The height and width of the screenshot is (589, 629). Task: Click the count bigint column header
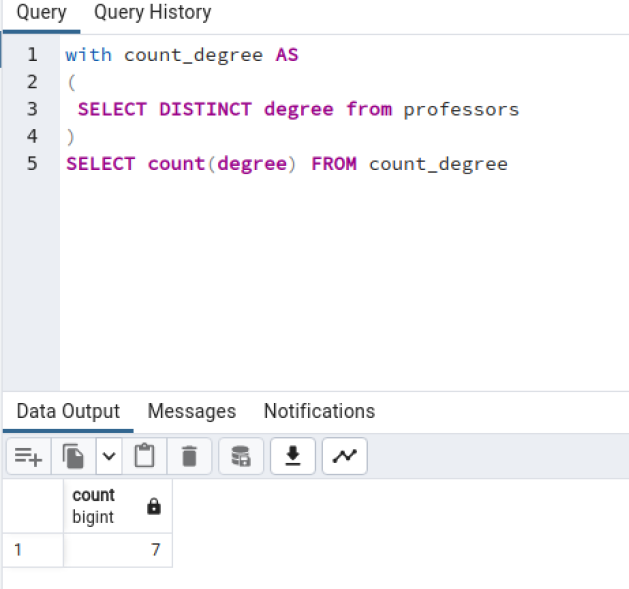118,506
